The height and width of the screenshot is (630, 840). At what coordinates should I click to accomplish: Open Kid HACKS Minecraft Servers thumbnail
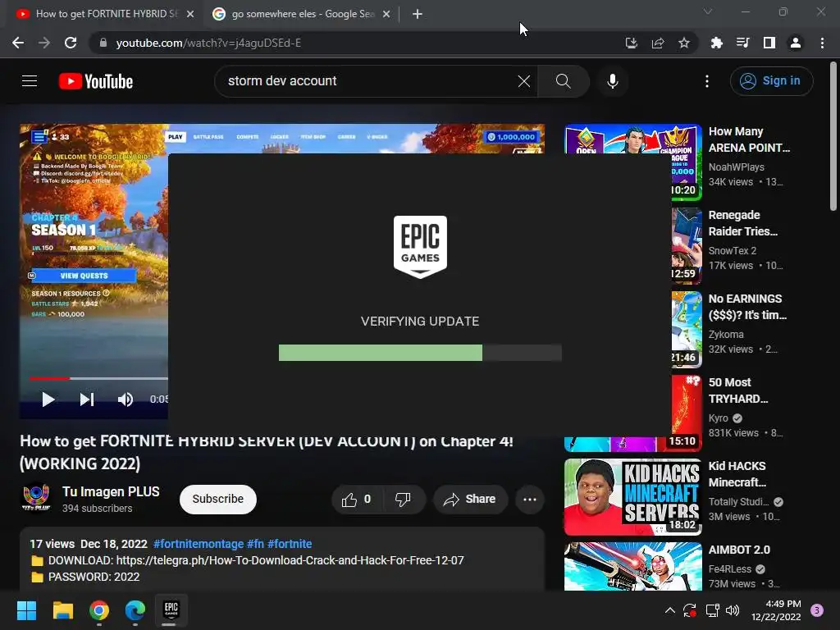click(632, 496)
